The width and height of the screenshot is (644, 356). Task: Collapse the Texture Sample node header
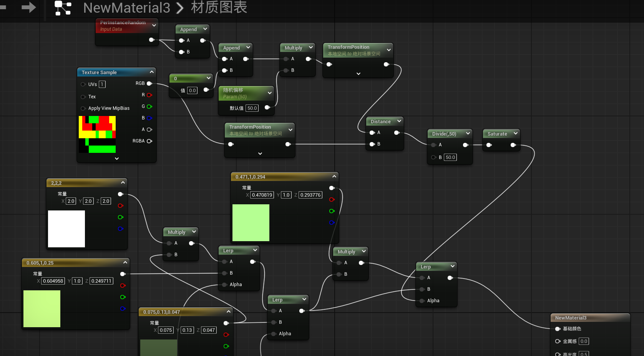click(x=152, y=72)
